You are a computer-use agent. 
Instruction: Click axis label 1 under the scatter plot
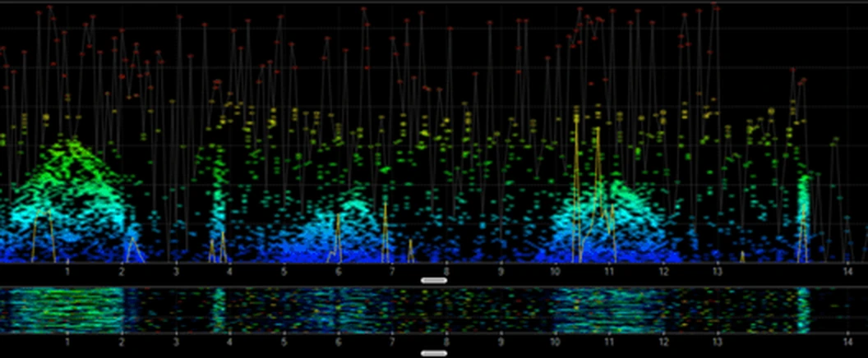pos(67,272)
